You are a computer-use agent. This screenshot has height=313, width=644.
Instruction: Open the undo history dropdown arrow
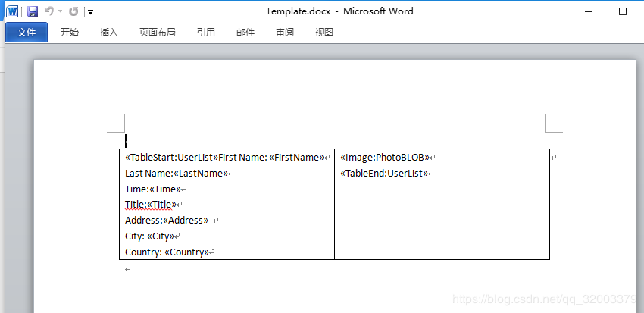pyautogui.click(x=61, y=11)
